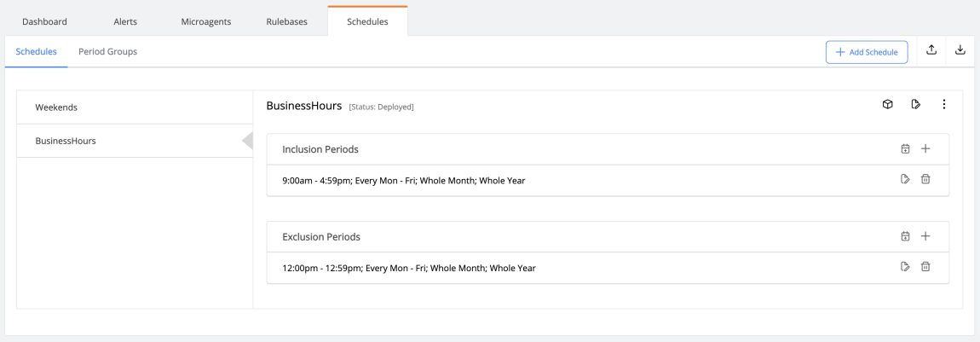Delete the 9:00am - 4:59pm inclusion period
The width and height of the screenshot is (980, 342).
click(925, 179)
